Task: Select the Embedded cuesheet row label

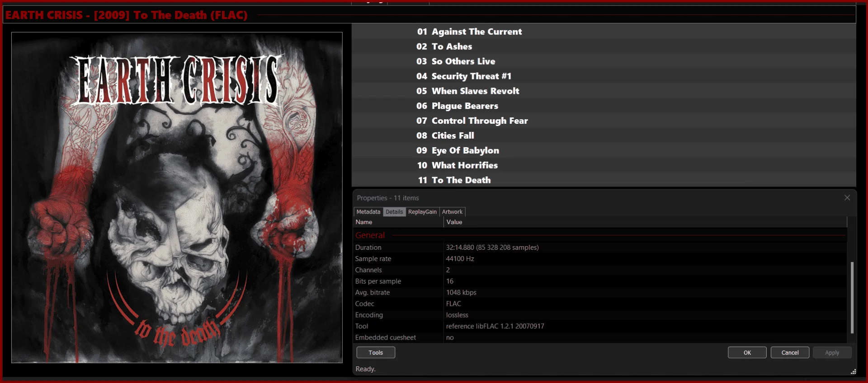Action: (386, 337)
